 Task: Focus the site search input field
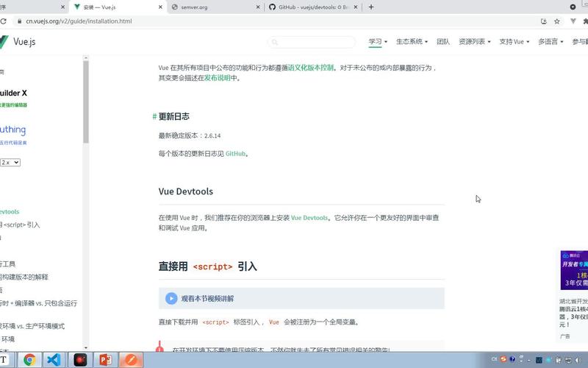311,42
